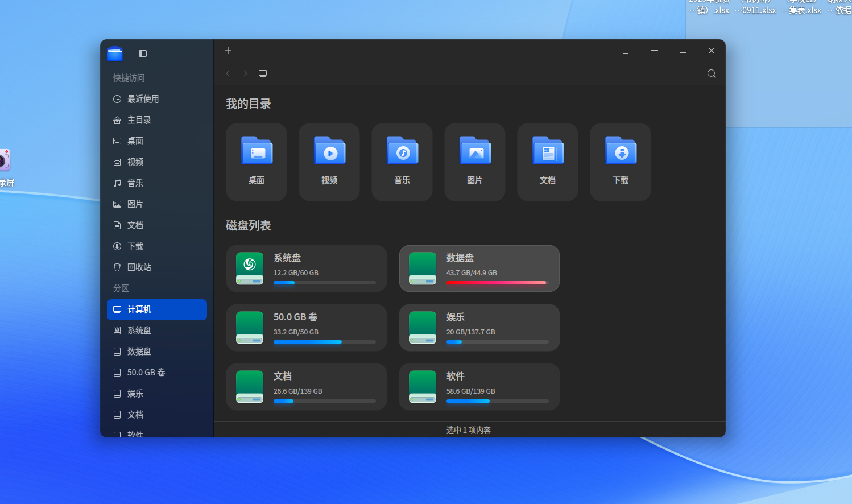Select the 软件 disk tile

tap(479, 387)
